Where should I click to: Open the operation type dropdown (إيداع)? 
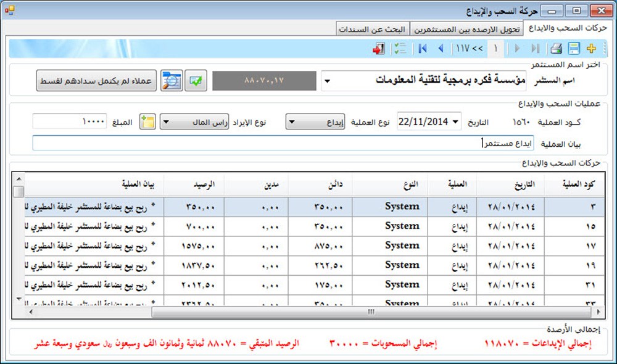click(291, 122)
